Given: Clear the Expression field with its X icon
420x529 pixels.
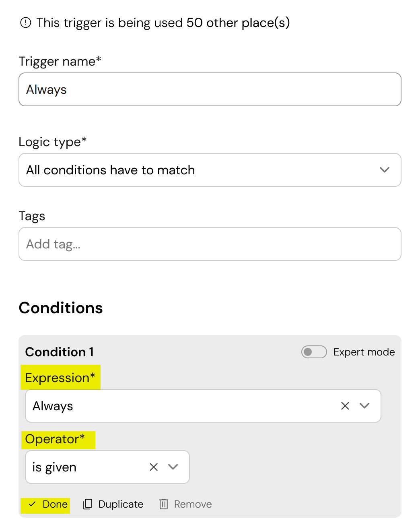Looking at the screenshot, I should pos(345,406).
